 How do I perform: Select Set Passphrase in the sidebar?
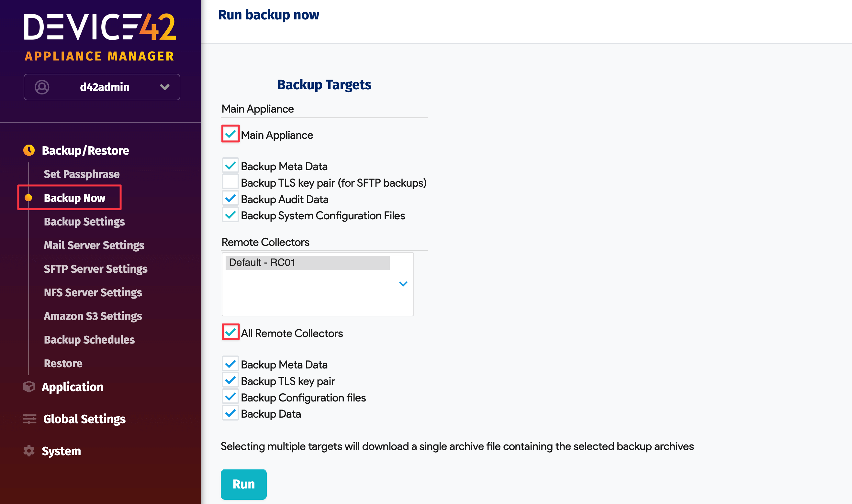pyautogui.click(x=82, y=174)
